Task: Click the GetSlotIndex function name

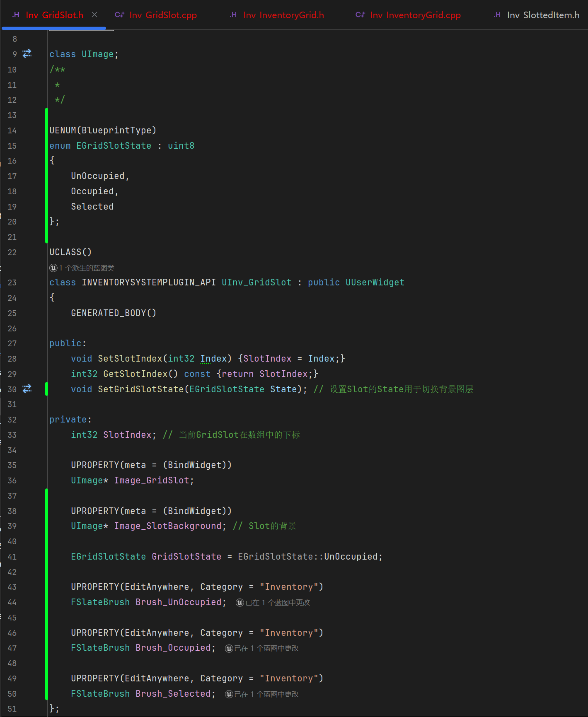Action: [136, 374]
